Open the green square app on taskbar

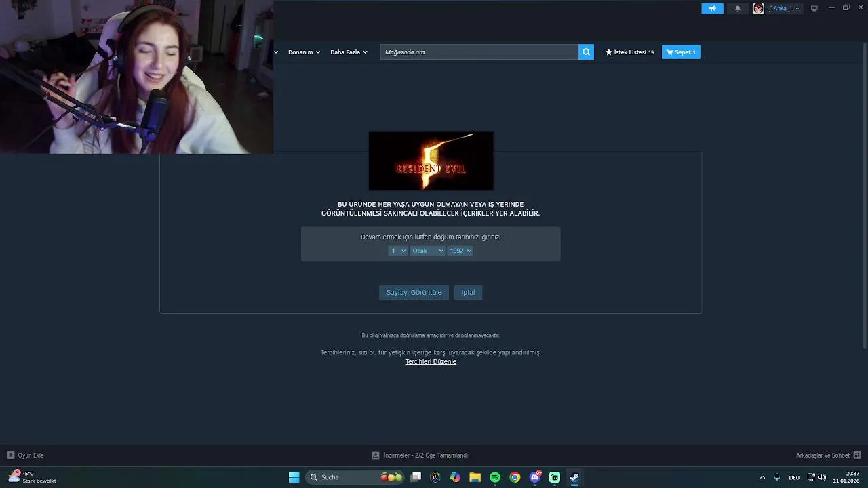coord(555,477)
